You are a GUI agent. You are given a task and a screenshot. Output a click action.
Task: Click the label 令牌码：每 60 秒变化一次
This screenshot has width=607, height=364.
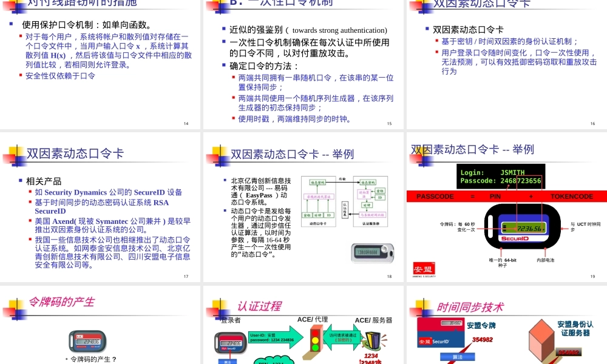tap(457, 227)
